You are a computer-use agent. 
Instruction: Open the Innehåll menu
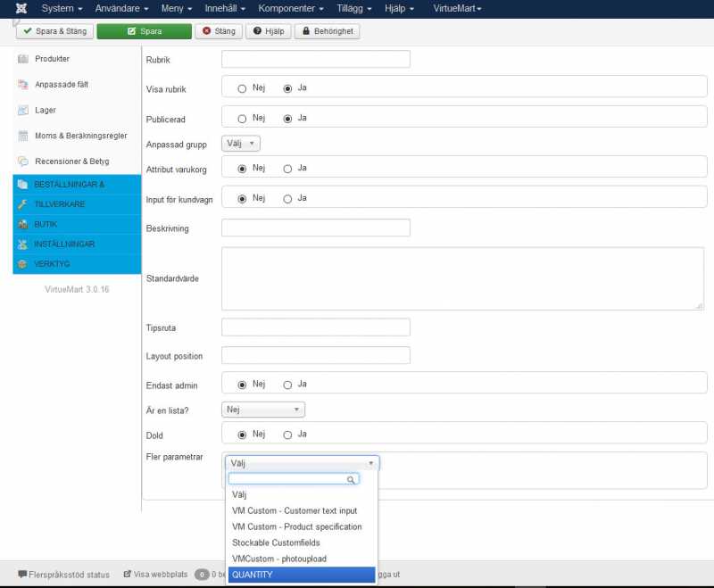click(225, 8)
